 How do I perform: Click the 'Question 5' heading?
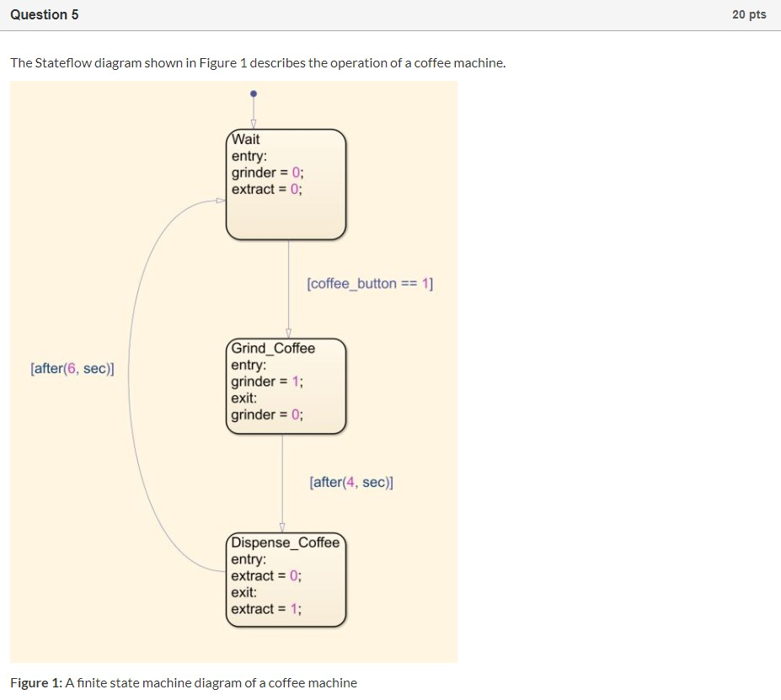pos(45,15)
